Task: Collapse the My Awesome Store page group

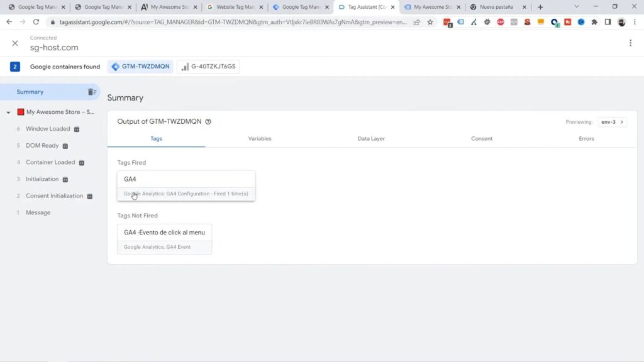Action: (8, 112)
